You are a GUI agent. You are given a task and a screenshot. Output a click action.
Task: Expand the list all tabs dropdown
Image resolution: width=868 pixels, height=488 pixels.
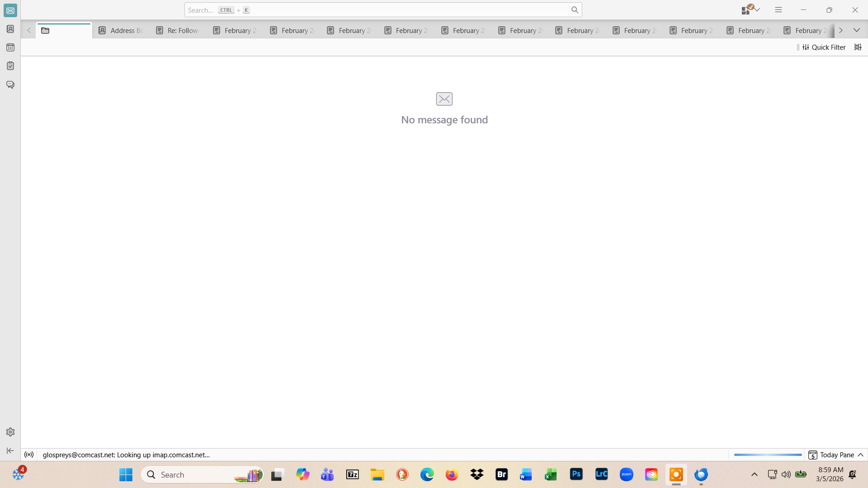857,30
